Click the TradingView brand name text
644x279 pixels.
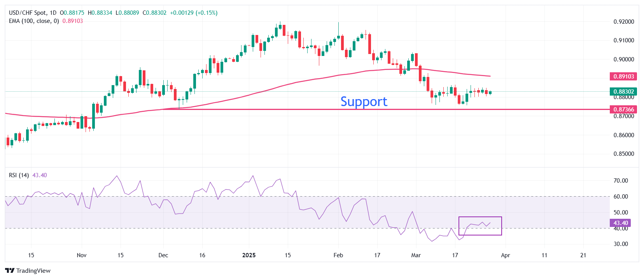33,271
